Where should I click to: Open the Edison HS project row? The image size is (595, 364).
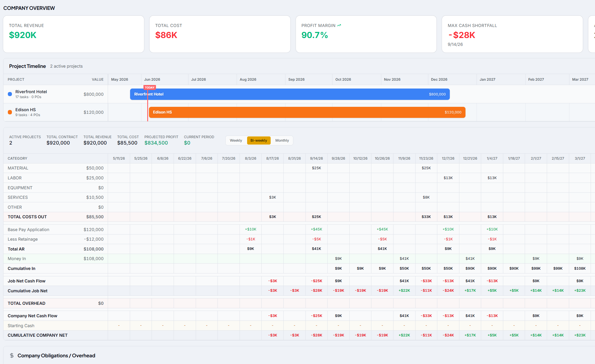pyautogui.click(x=56, y=112)
